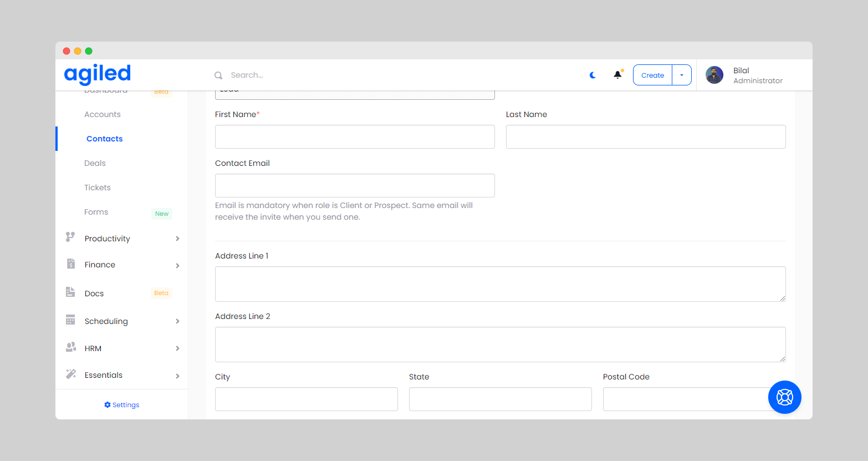
Task: Expand the Productivity menu chevron
Action: tap(177, 239)
